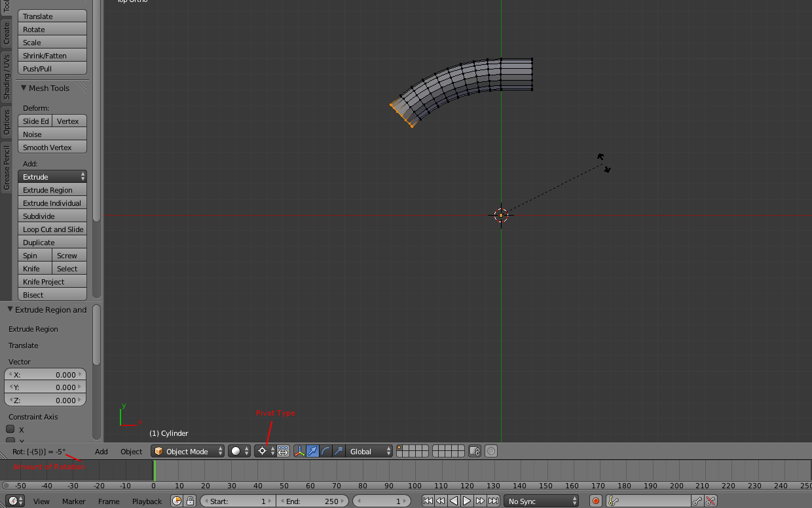Toggle the red auto keyframe record button
812x508 pixels.
[x=595, y=501]
